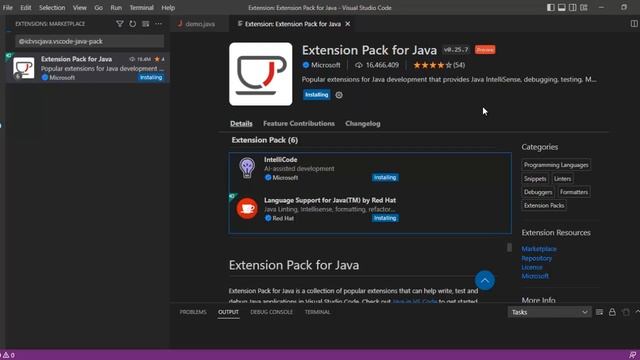
Task: Click the clear output icon
Action: click(x=626, y=312)
